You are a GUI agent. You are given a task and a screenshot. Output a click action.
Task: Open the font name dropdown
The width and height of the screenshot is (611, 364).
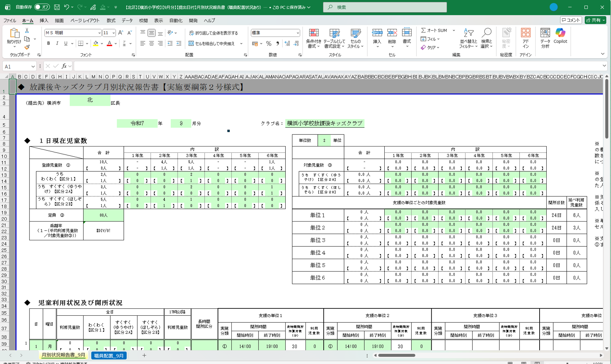pos(99,33)
